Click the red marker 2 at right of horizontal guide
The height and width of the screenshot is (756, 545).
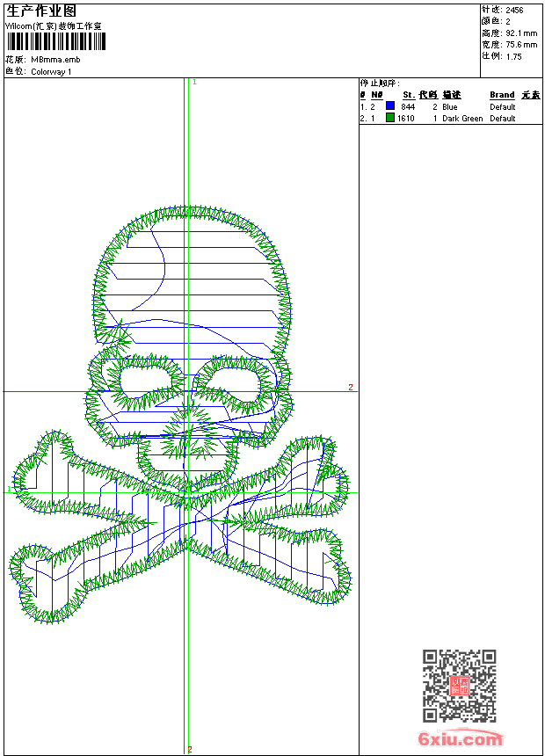(350, 388)
